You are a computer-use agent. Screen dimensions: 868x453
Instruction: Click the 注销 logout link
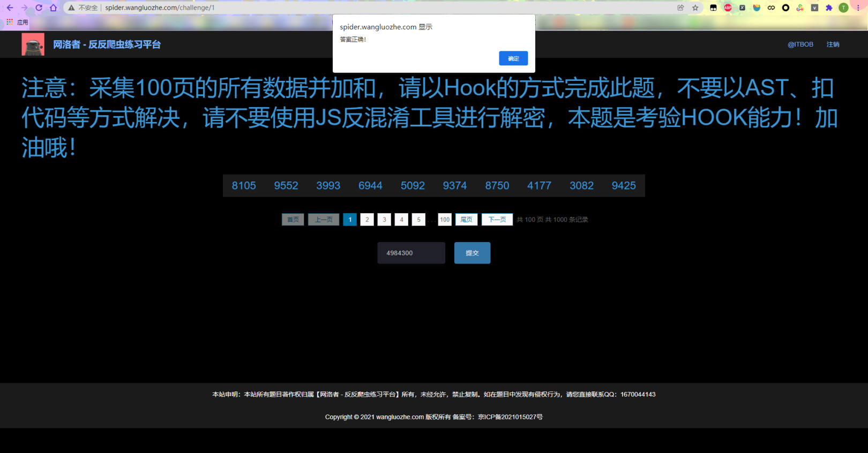coord(833,44)
